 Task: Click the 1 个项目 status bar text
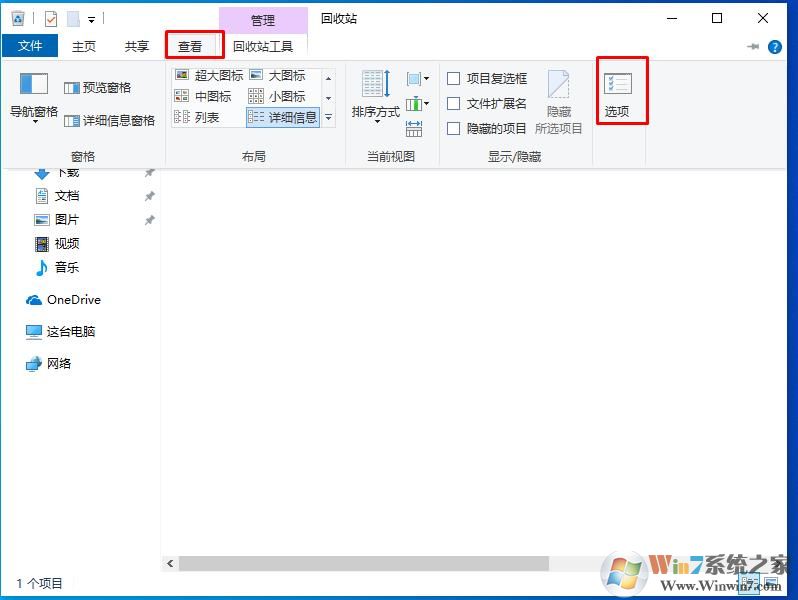pyautogui.click(x=39, y=583)
